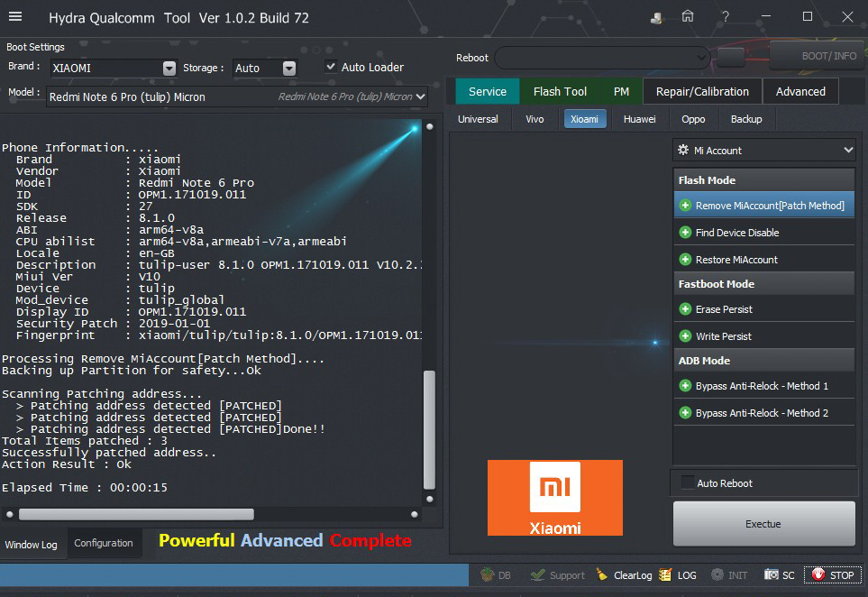Screen dimensions: 868x597
Task: Enable the Auto Reboot checkbox
Action: [687, 483]
